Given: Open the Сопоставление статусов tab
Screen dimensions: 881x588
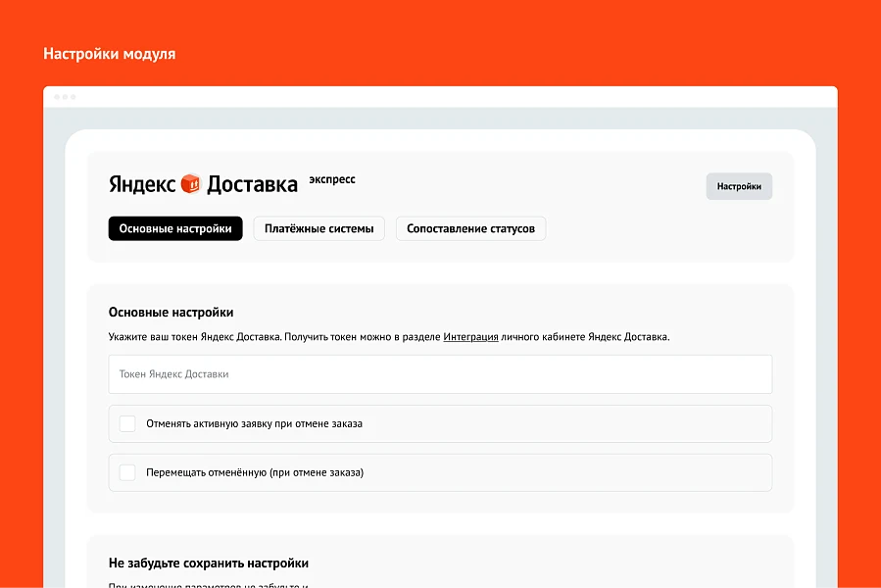Looking at the screenshot, I should pyautogui.click(x=470, y=228).
